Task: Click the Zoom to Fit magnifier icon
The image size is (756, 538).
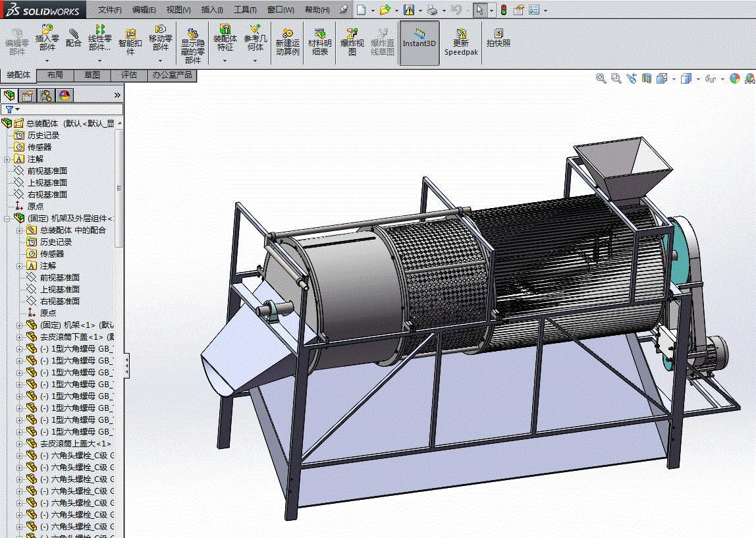Action: pyautogui.click(x=601, y=78)
